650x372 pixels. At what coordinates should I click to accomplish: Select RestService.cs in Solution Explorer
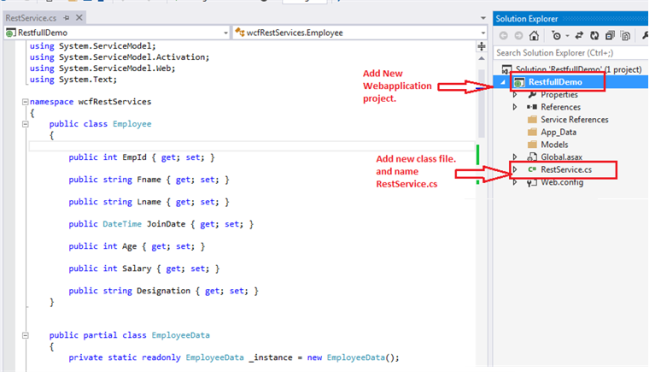coord(566,170)
